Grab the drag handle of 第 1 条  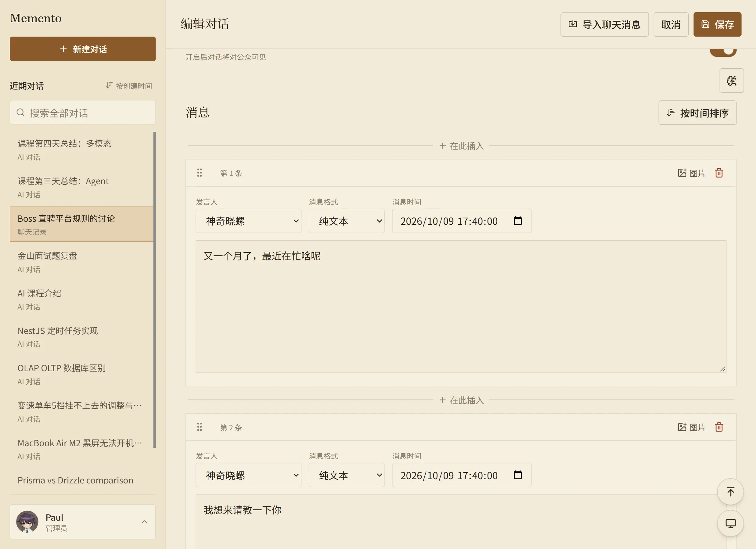(199, 173)
